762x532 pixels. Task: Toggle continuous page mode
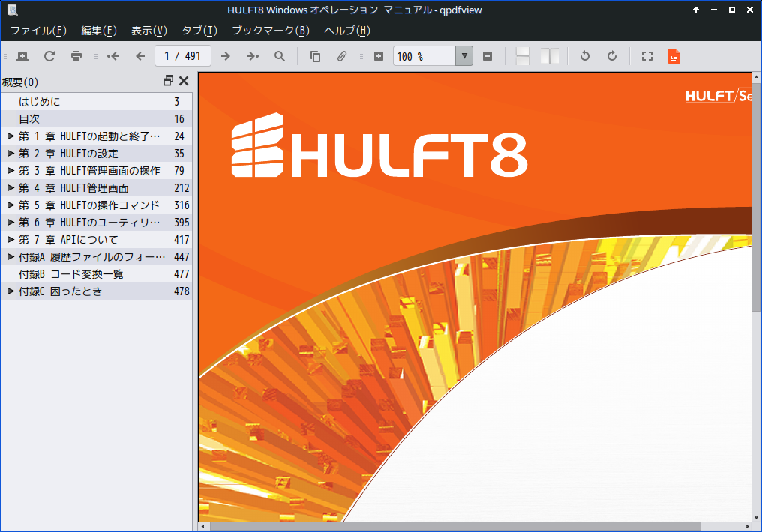(523, 56)
